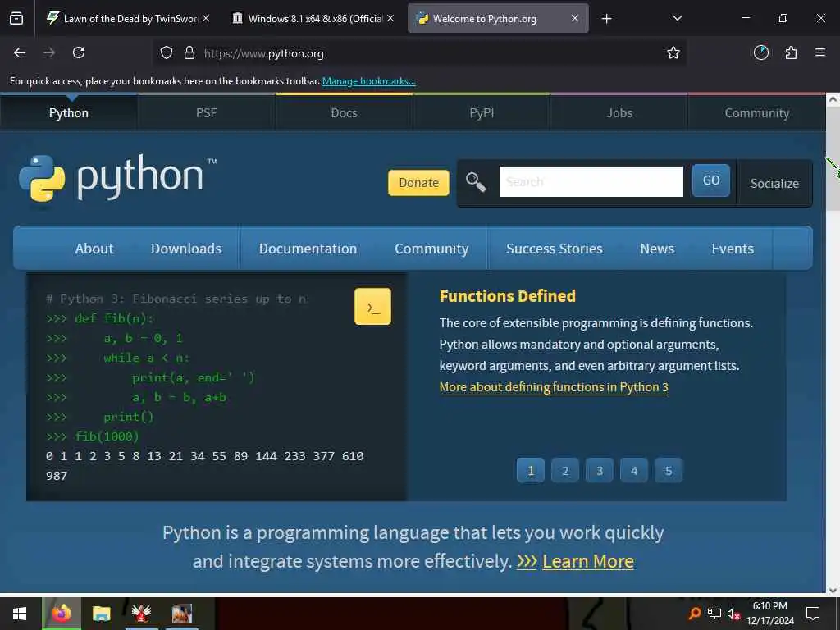840x630 pixels.
Task: Open a new tab with the plus icon
Action: point(606,19)
